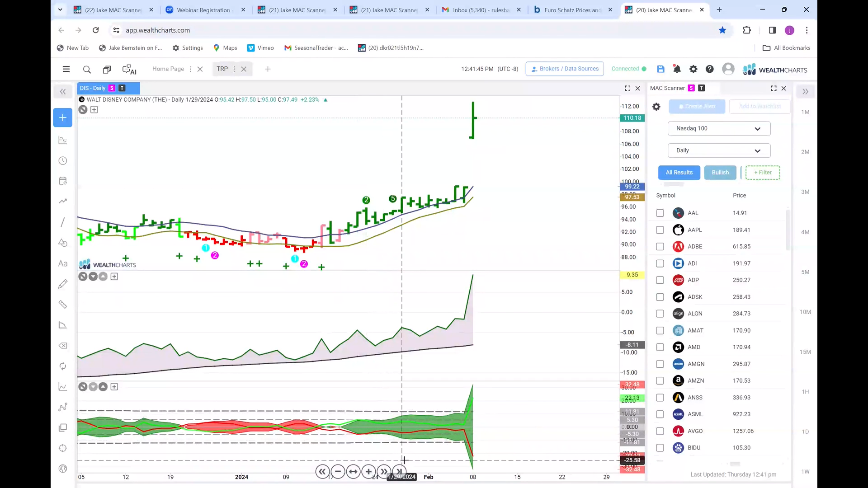Switch to the Inbox Gmail browser tab
This screenshot has height=488, width=868.
pos(481,10)
